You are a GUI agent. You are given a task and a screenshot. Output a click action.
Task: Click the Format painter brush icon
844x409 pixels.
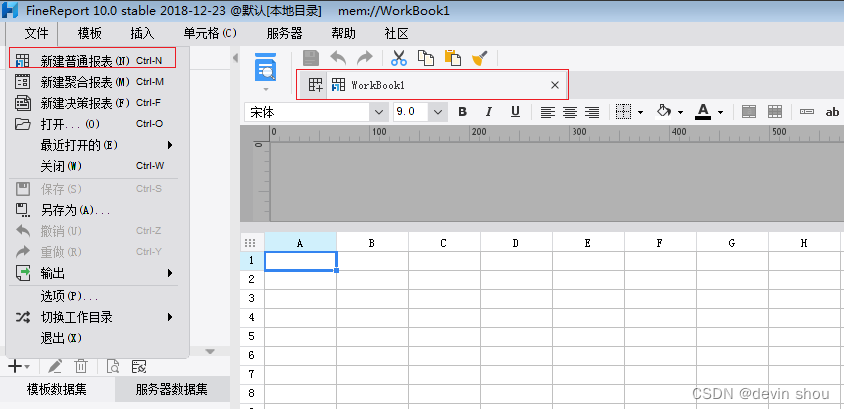(x=480, y=58)
